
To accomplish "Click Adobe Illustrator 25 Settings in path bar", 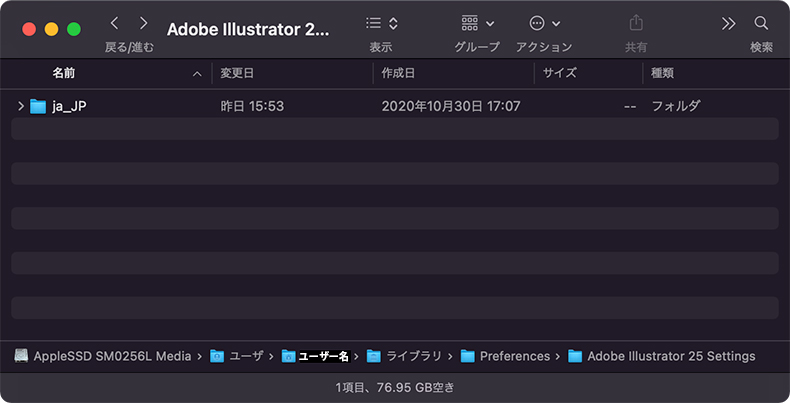I will pos(662,356).
